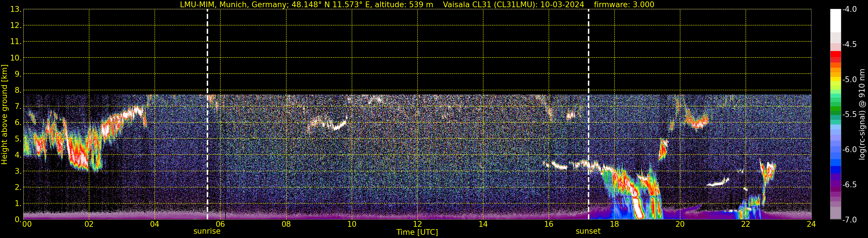Click the '6.' tick on the height axis
The image size is (868, 238).
tap(18, 123)
